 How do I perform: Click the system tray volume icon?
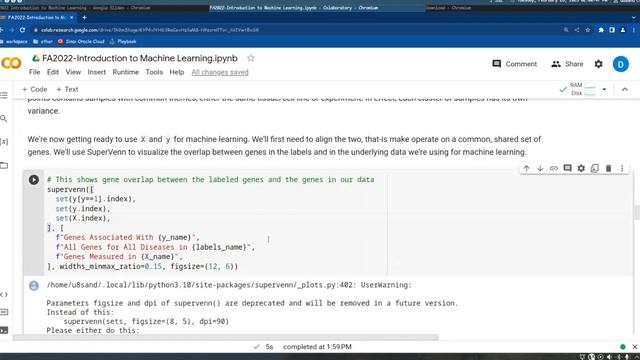coord(609,357)
